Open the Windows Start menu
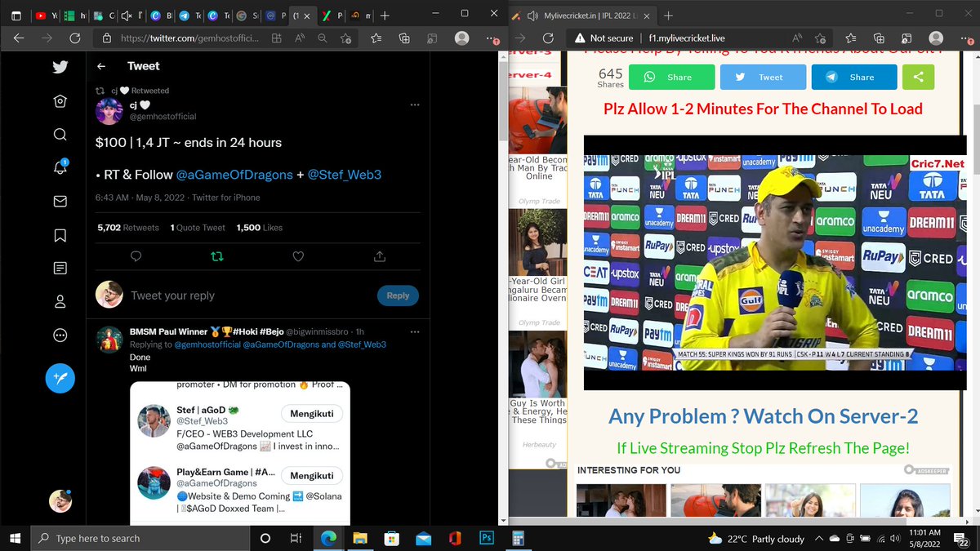980x551 pixels. tap(15, 538)
